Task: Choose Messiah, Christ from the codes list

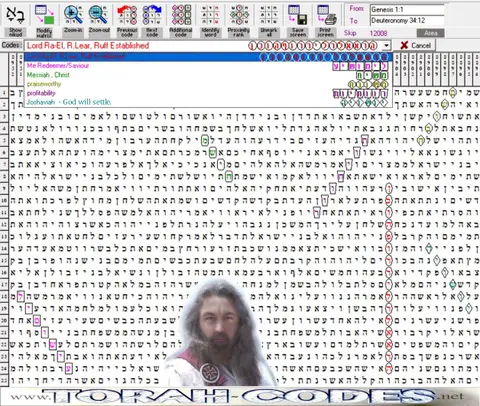Action: (208, 75)
